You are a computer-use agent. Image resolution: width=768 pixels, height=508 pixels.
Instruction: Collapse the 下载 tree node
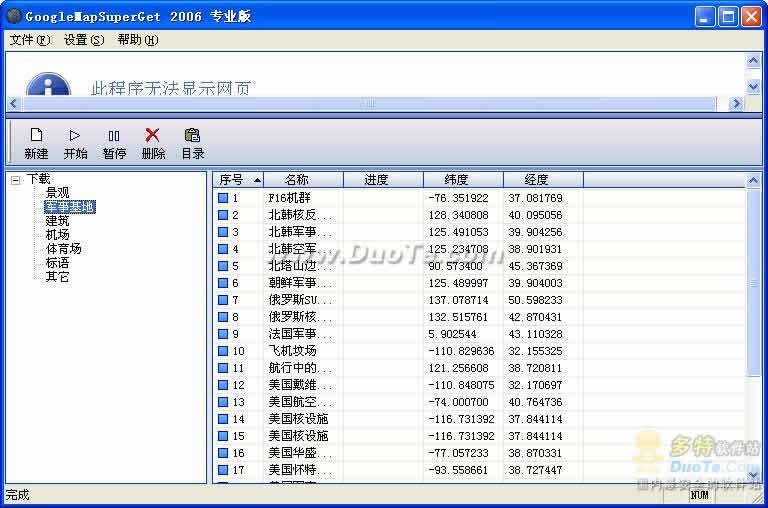coord(16,180)
